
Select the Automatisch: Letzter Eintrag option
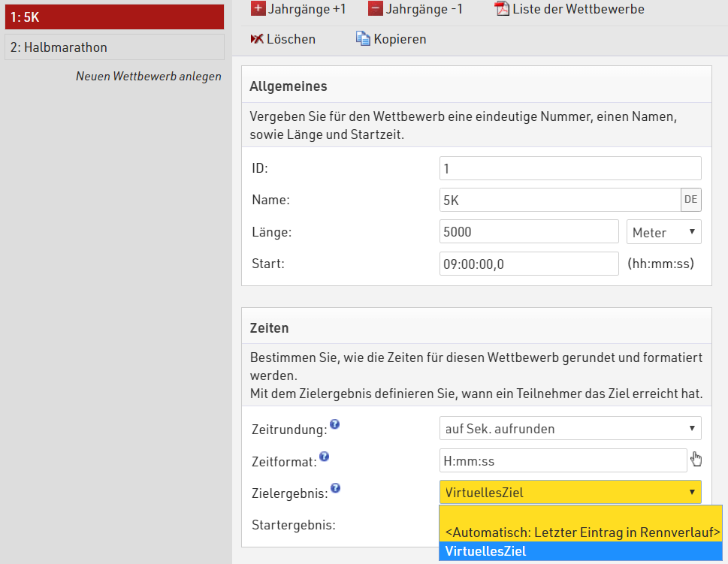[581, 532]
